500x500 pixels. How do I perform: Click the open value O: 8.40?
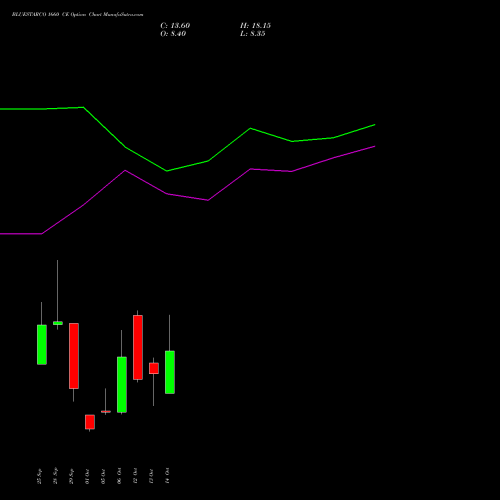pyautogui.click(x=173, y=34)
